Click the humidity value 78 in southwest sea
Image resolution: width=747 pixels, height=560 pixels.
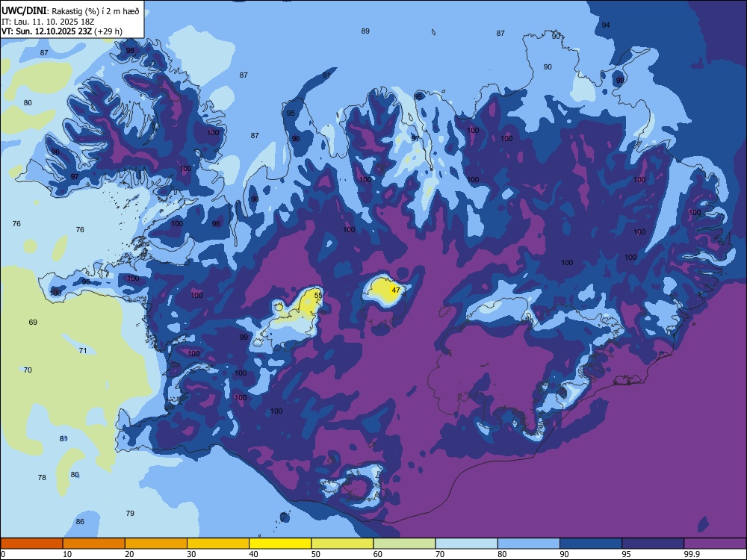pos(42,478)
